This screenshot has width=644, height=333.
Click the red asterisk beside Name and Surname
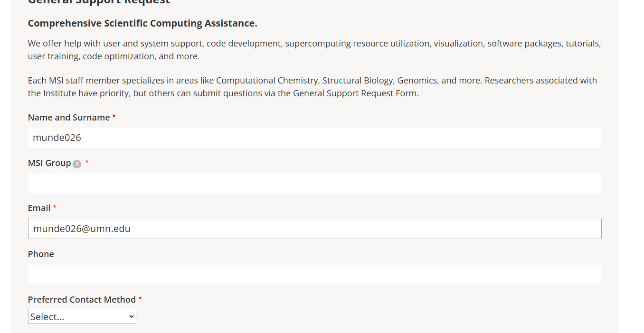click(114, 117)
